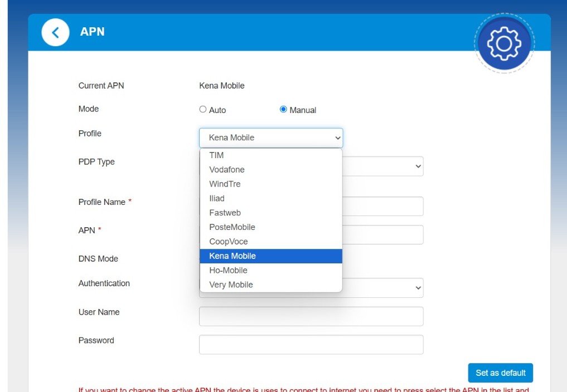Focus the Profile Name input field
The image size is (567, 392).
pos(382,206)
